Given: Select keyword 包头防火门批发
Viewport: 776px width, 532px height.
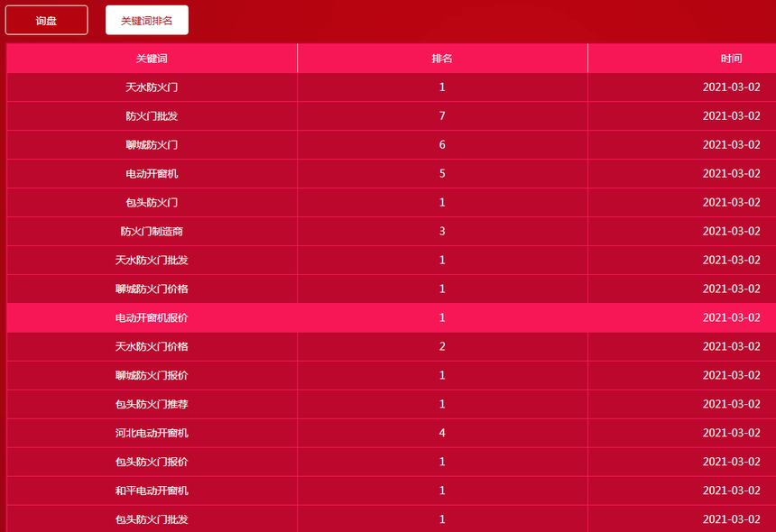Looking at the screenshot, I should (x=152, y=519).
